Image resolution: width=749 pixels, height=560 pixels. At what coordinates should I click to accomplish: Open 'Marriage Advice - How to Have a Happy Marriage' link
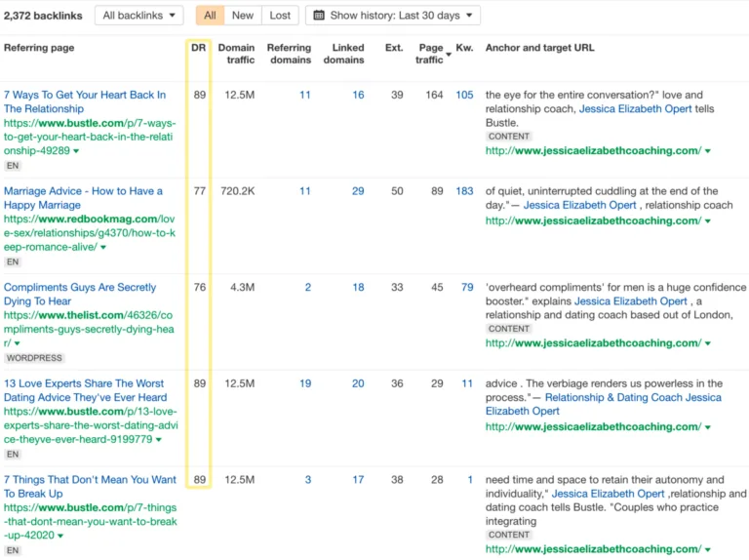83,198
